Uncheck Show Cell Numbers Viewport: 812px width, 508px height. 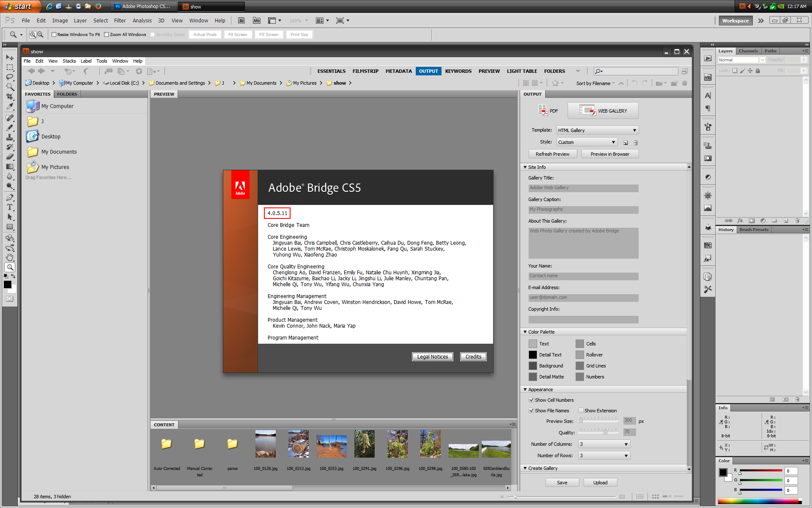[x=531, y=400]
